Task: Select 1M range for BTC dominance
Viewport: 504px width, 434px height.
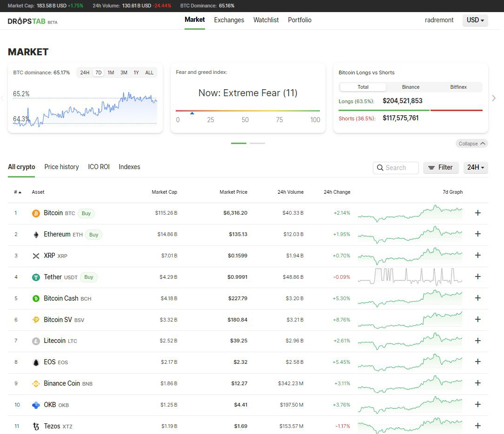Action: click(x=111, y=72)
